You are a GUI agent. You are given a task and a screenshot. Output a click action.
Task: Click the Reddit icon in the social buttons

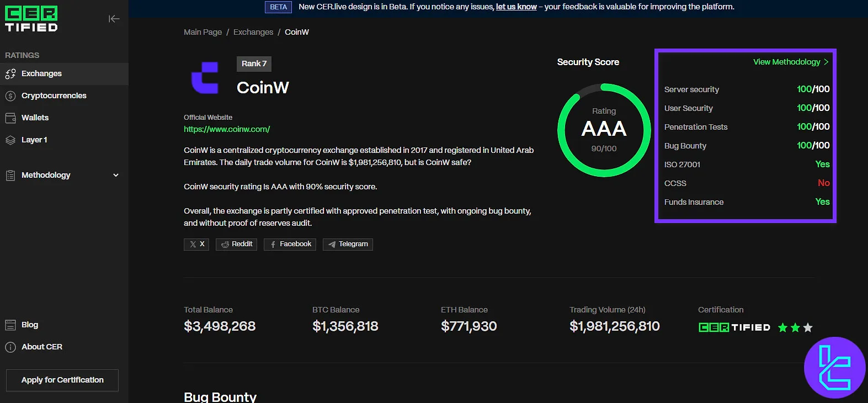click(225, 244)
